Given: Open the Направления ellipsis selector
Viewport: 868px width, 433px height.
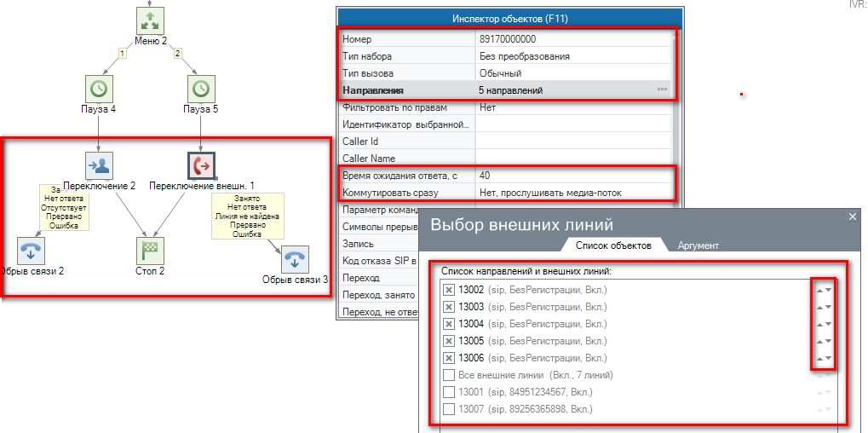Looking at the screenshot, I should [x=662, y=89].
